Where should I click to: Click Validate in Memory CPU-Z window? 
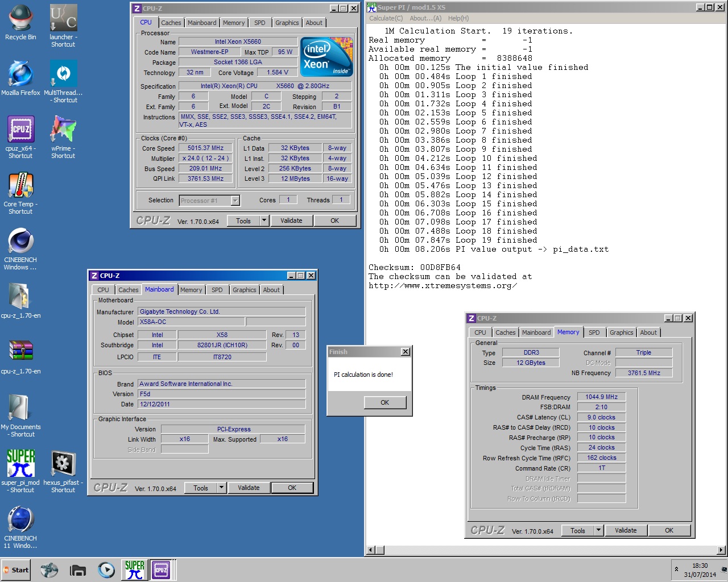[x=626, y=530]
